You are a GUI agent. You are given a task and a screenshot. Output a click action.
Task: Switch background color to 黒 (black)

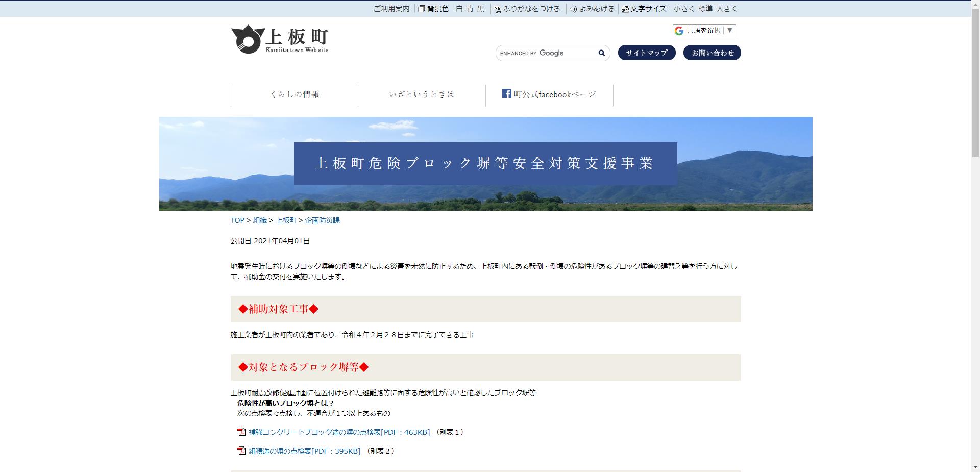480,9
